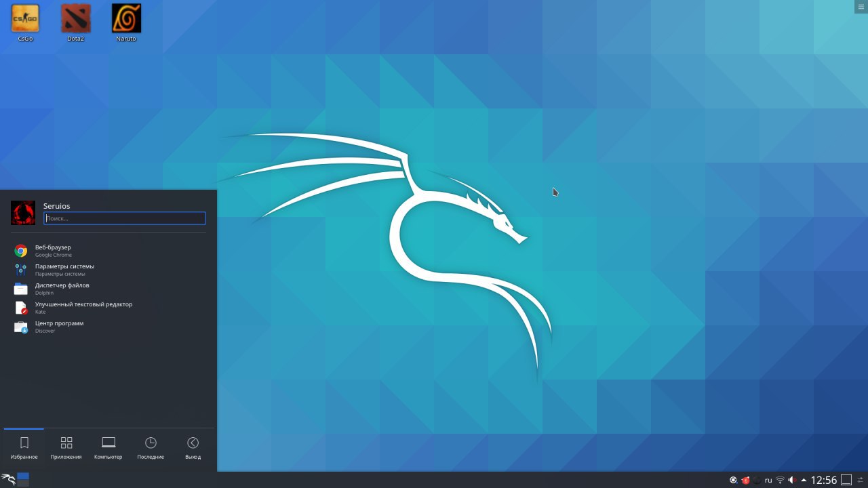Open the Выход tab
Screen dimensions: 868x488
[193, 447]
